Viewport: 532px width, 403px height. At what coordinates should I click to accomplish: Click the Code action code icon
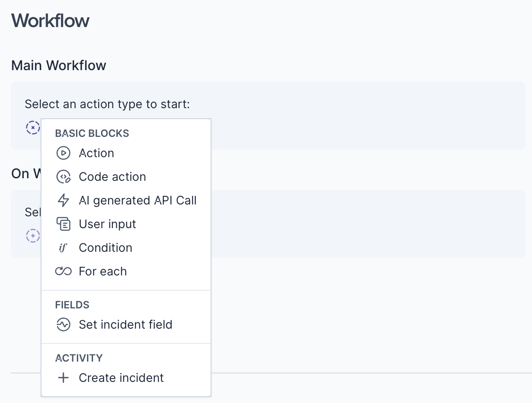click(63, 177)
